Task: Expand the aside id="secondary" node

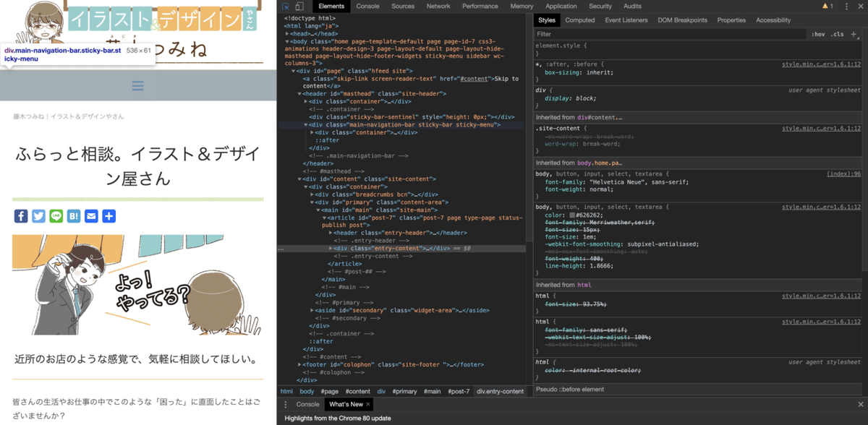Action: click(312, 310)
